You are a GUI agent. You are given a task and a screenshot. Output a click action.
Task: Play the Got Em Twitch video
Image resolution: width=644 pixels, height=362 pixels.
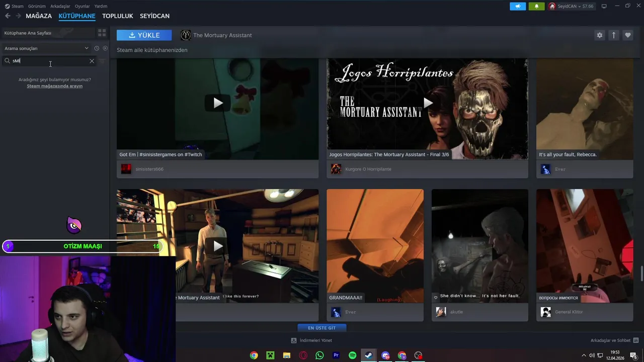(x=218, y=103)
